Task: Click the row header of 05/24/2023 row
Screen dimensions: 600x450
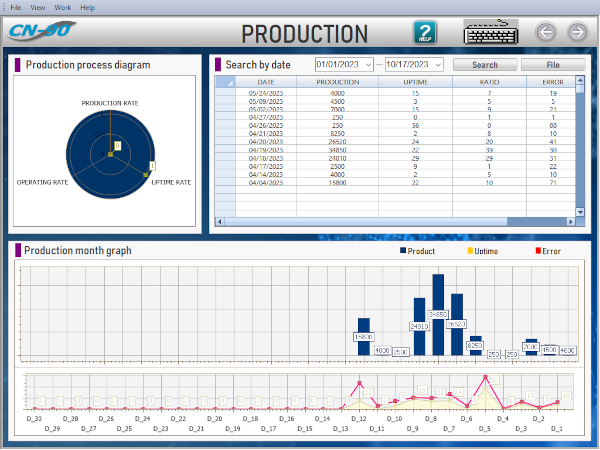Action: tap(225, 93)
